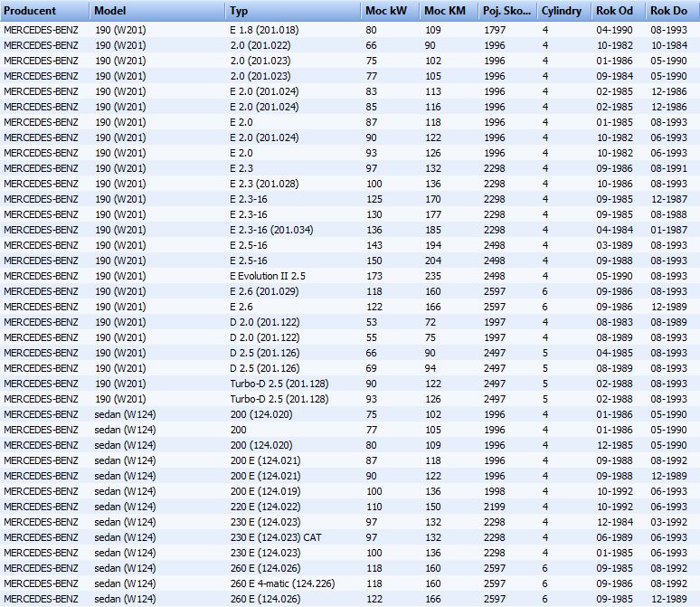Click the Rok Do date 08-1991
Screen dimensions: 700x607
pos(668,168)
